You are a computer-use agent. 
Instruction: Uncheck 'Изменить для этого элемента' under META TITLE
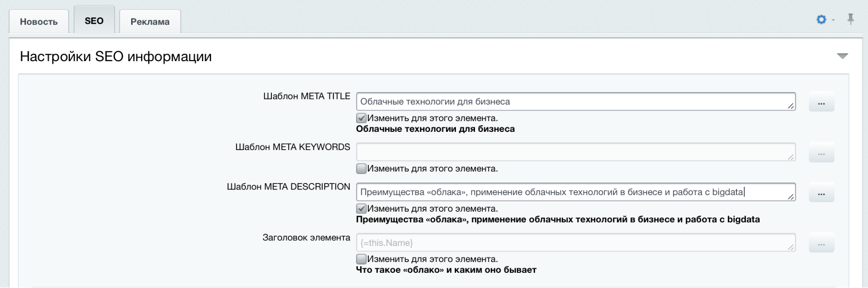pyautogui.click(x=361, y=118)
